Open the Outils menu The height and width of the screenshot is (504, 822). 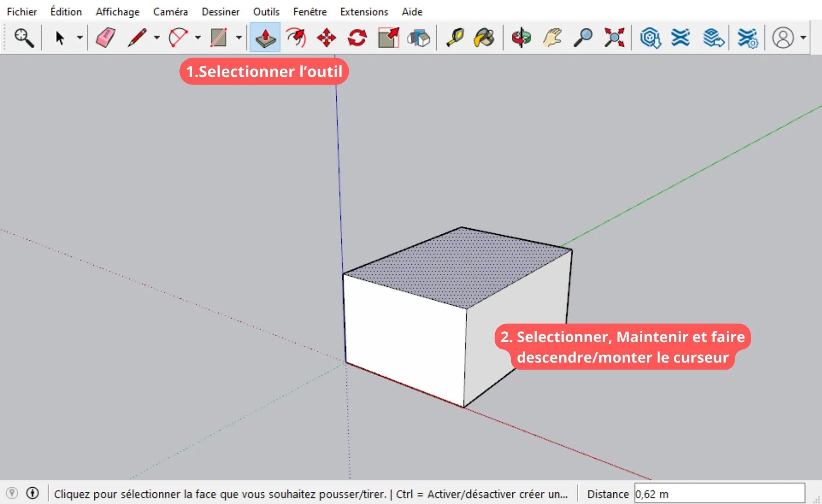(266, 12)
